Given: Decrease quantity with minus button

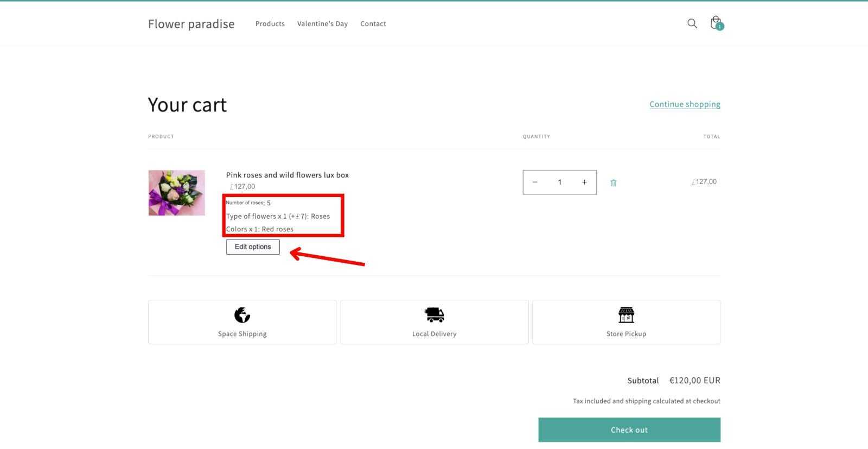Looking at the screenshot, I should click(x=535, y=182).
